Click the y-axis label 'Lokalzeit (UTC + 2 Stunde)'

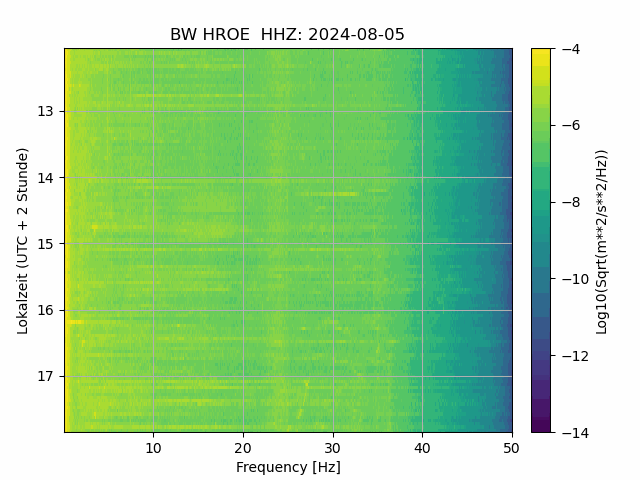click(x=23, y=241)
